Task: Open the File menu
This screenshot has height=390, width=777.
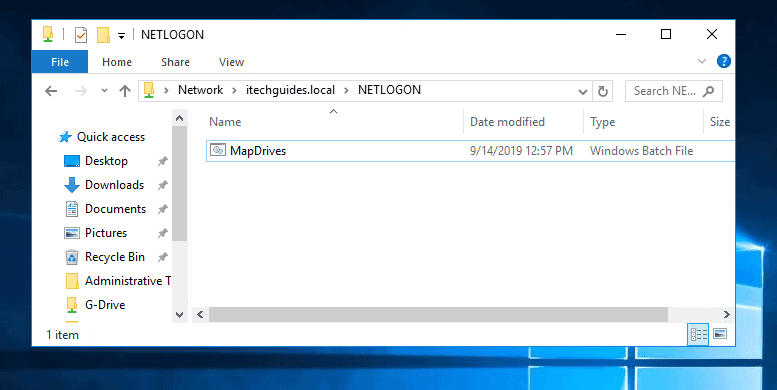Action: click(x=60, y=62)
